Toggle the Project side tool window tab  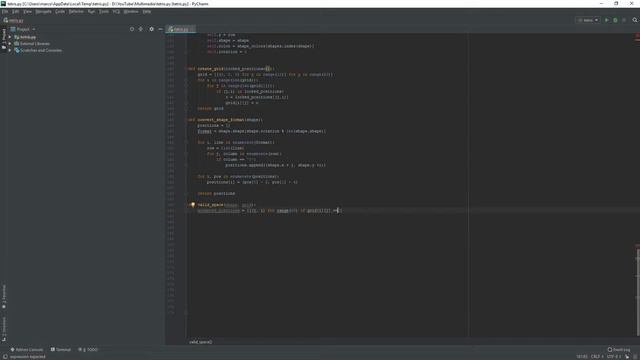point(4,39)
